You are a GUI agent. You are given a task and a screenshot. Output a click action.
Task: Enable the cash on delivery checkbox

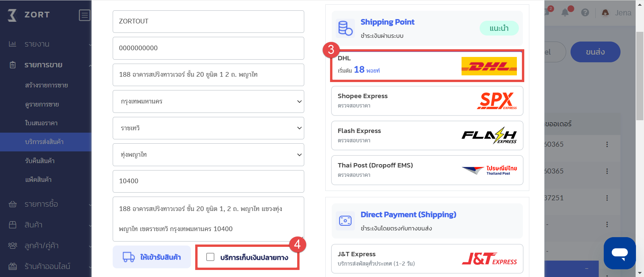210,257
